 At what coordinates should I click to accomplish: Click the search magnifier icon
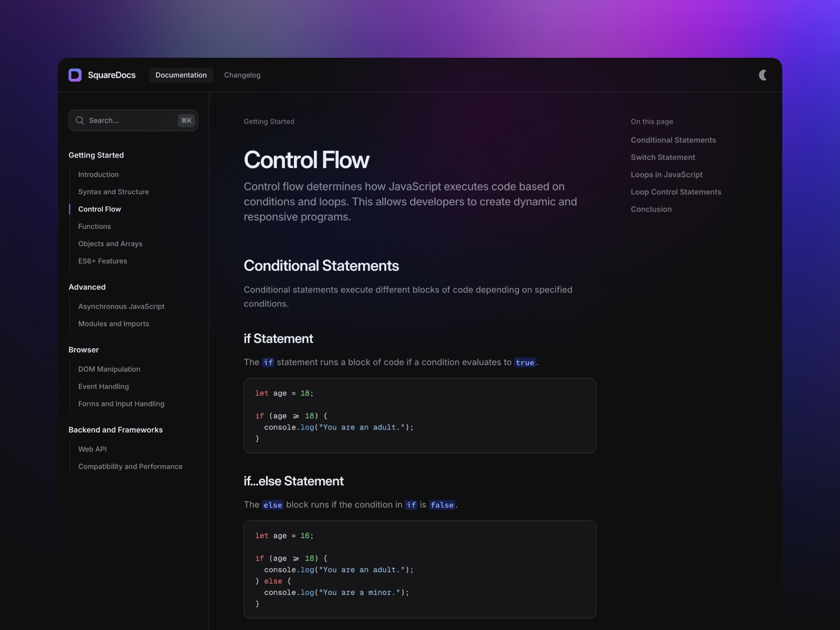tap(80, 120)
